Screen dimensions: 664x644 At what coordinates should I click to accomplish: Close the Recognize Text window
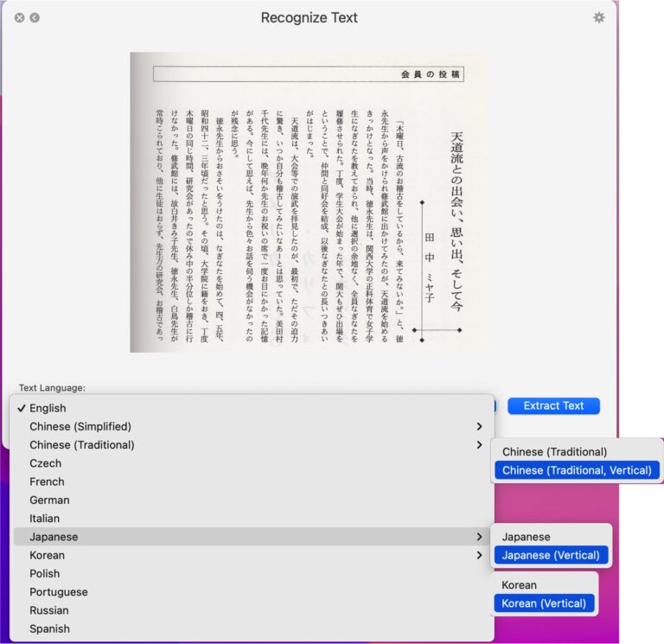19,17
